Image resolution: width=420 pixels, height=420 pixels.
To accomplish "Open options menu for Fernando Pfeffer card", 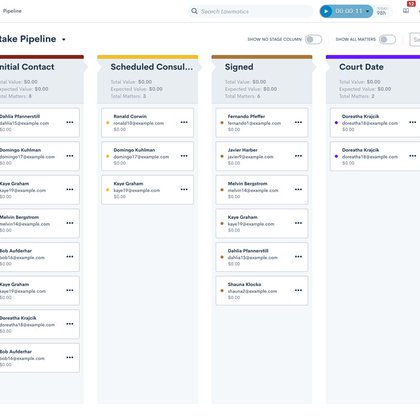I will click(x=298, y=122).
